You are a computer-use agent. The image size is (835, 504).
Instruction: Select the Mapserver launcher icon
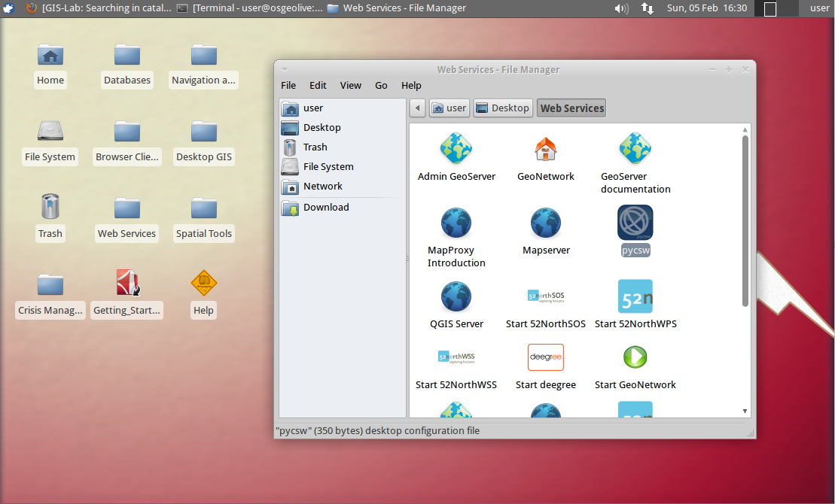[546, 223]
